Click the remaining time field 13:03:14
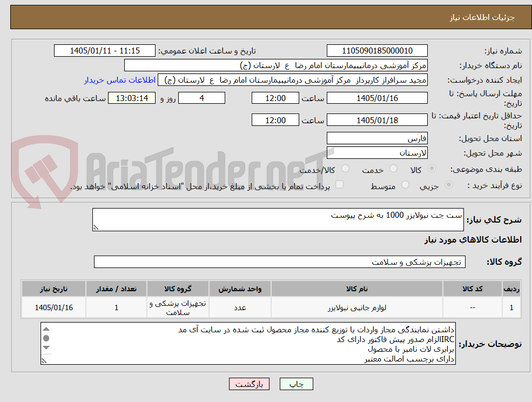This screenshot has height=402, width=532. [132, 98]
